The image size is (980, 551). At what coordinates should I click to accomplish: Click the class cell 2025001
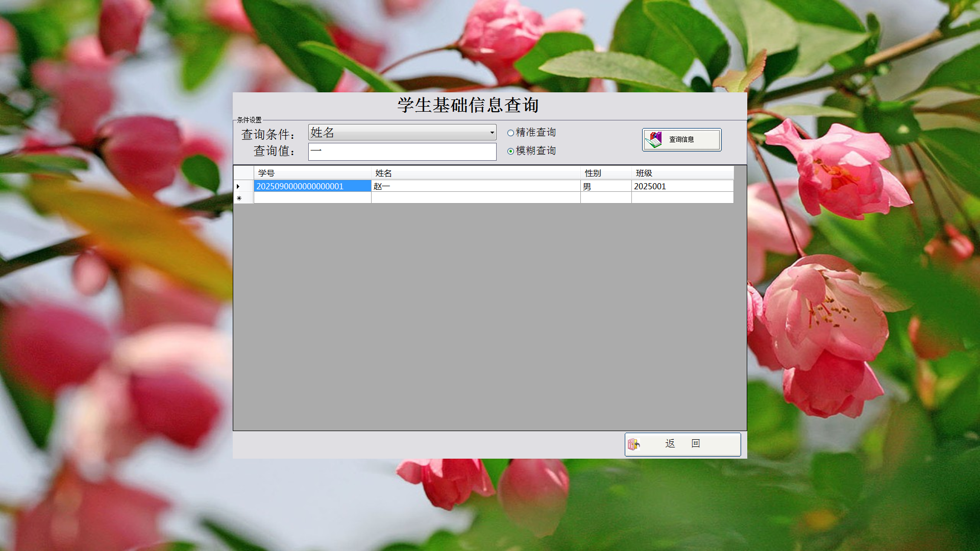(682, 186)
